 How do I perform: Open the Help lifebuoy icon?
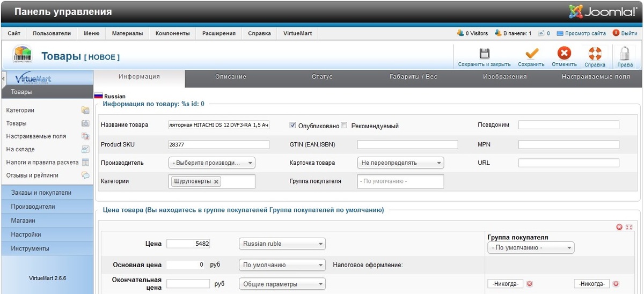[x=595, y=54]
